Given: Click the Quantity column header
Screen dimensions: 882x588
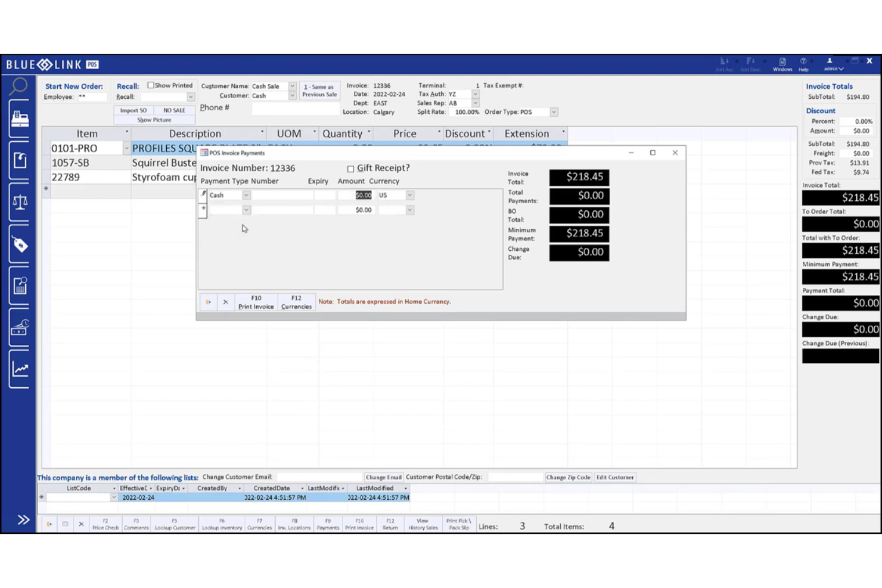Looking at the screenshot, I should [346, 134].
